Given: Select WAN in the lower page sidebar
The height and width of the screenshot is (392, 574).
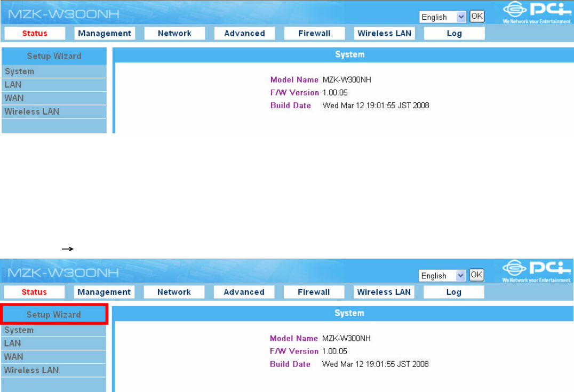Looking at the screenshot, I should (x=54, y=357).
